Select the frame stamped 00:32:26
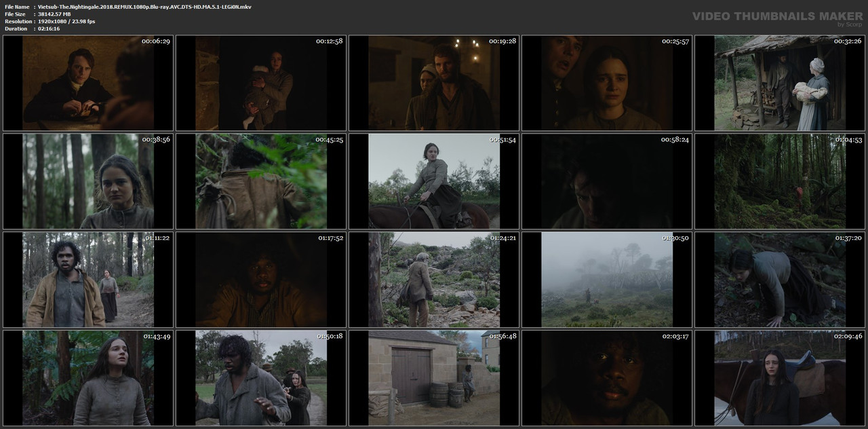Image resolution: width=868 pixels, height=429 pixels. (780, 83)
